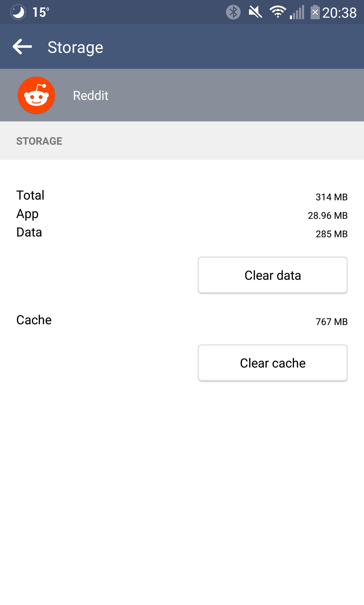
Task: Tap the Reddit app name label
Action: tap(90, 96)
